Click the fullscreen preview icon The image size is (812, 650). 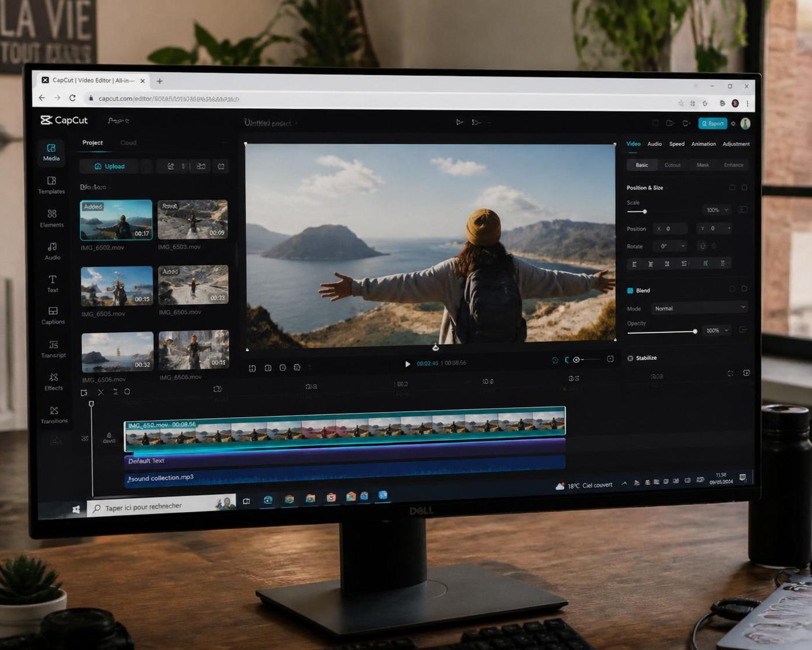coord(610,359)
